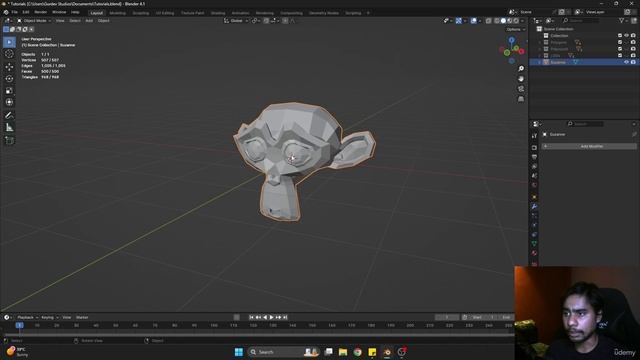Image resolution: width=640 pixels, height=360 pixels.
Task: Add a new workspace with plus tab
Action: [x=368, y=13]
